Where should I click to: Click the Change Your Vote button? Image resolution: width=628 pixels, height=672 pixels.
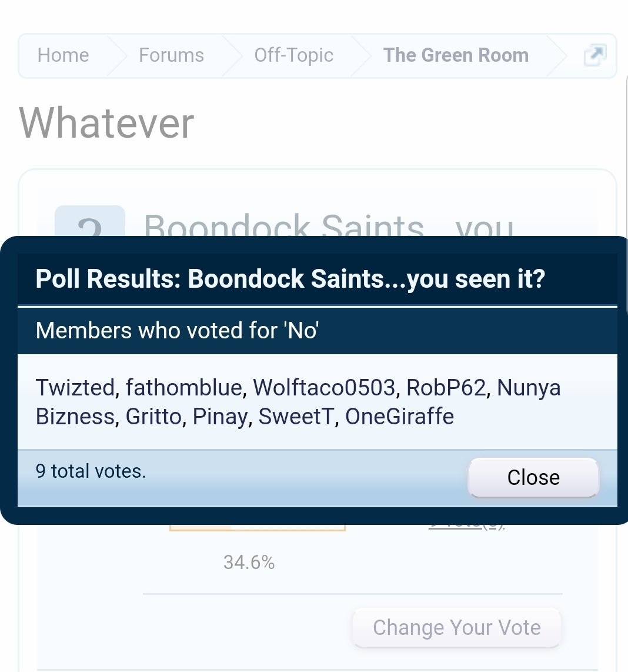pos(457,627)
